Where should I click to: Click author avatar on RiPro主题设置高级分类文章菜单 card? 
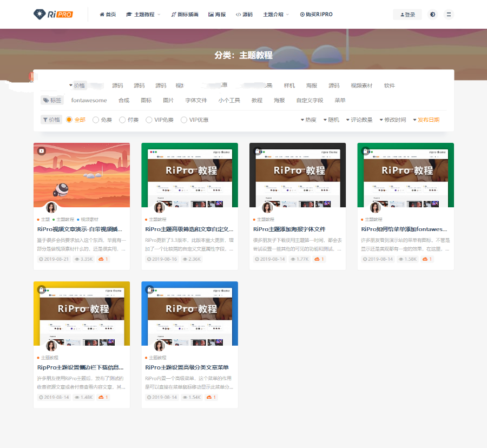(x=160, y=345)
